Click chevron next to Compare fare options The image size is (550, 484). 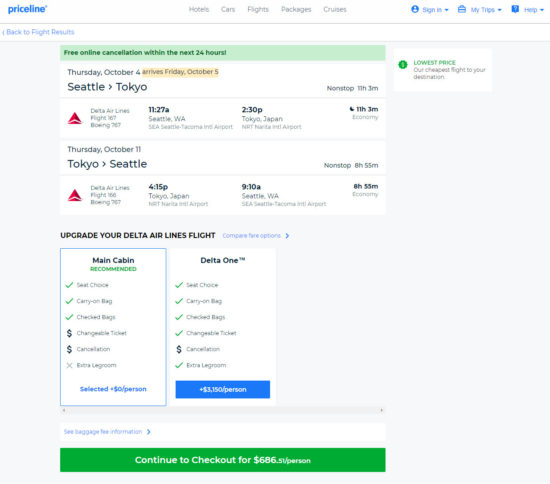(x=287, y=236)
